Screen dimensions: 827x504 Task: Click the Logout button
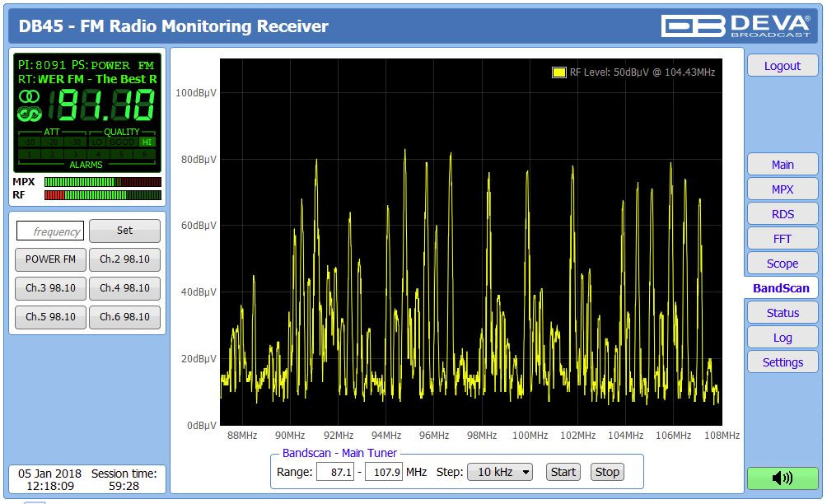click(783, 66)
